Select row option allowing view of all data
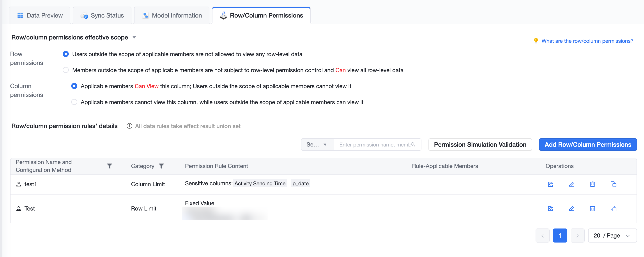The width and height of the screenshot is (644, 257). click(x=66, y=70)
